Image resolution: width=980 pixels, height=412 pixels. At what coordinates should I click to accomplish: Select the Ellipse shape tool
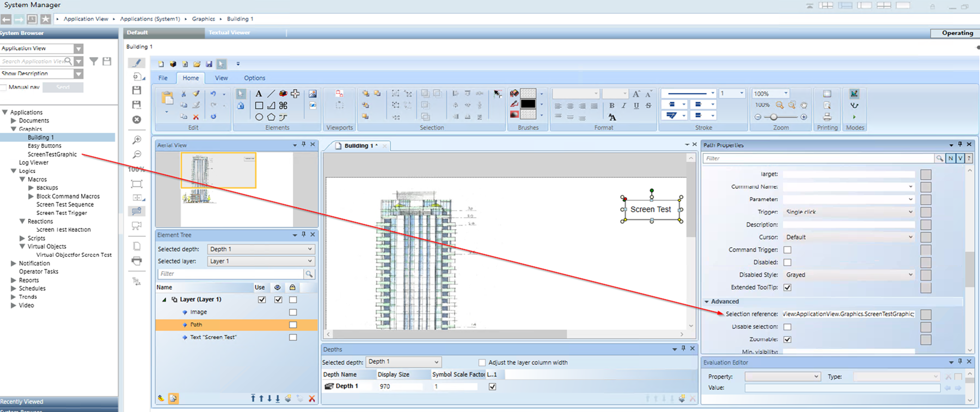[259, 117]
